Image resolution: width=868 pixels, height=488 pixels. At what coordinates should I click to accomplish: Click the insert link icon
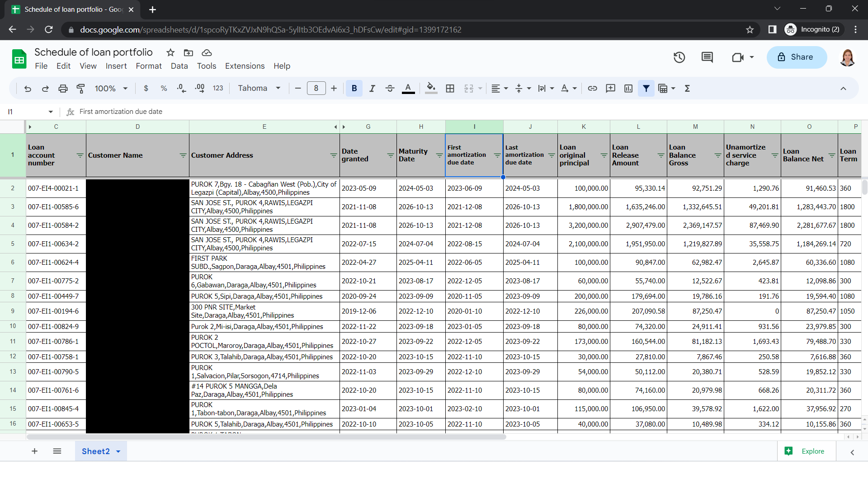[592, 89]
